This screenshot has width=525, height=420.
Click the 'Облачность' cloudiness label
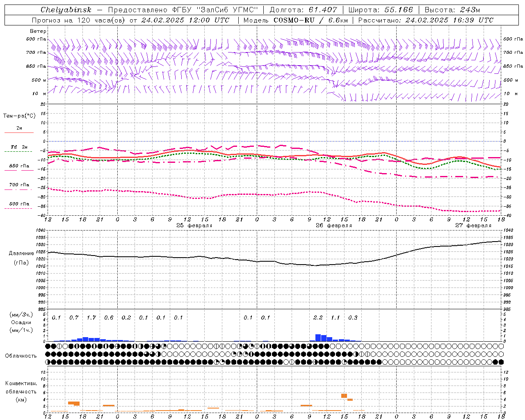click(21, 356)
